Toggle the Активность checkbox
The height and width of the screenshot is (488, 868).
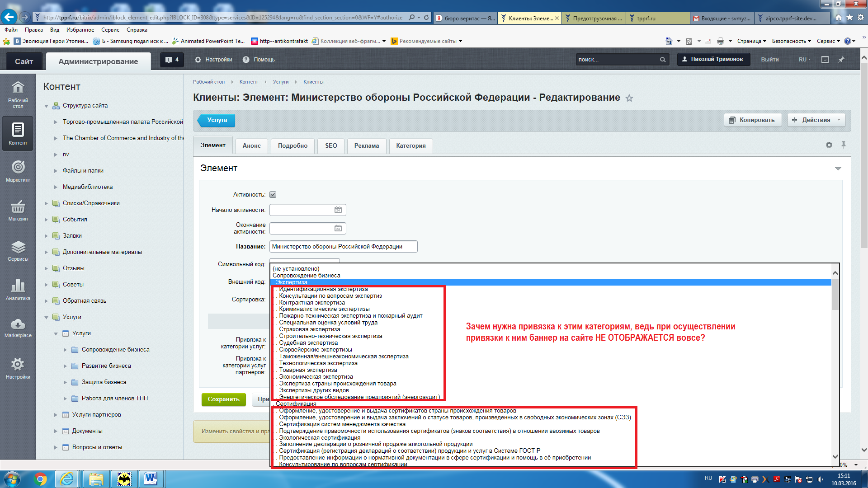click(273, 195)
